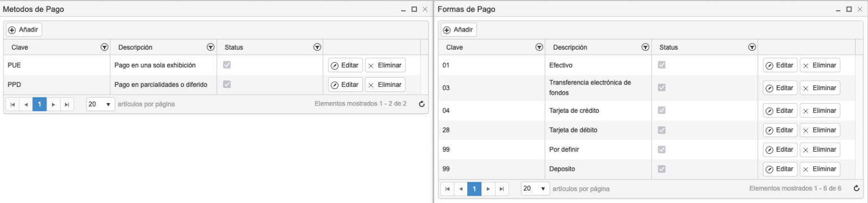Open Descripción filter icon in Metodos de Pago

211,47
